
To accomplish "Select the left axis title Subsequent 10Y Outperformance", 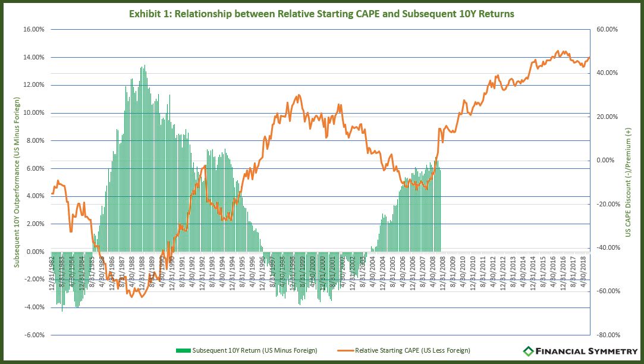I will click(17, 182).
